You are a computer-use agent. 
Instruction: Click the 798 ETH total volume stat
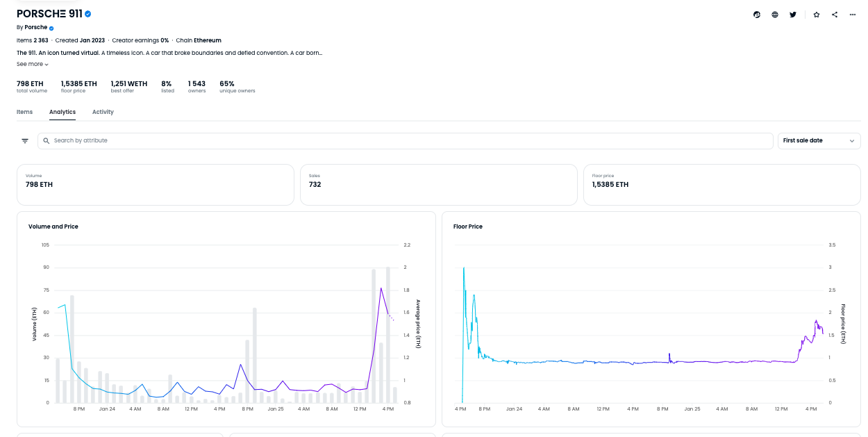(x=32, y=87)
